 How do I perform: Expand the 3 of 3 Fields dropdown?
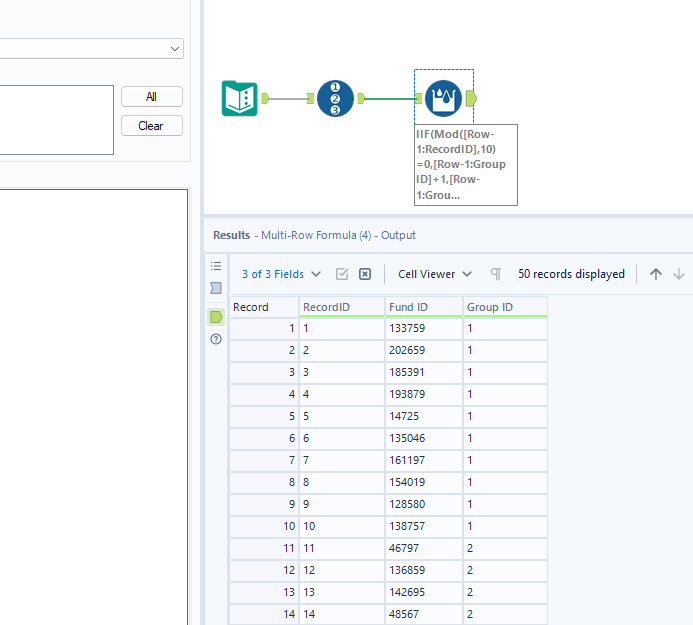(281, 274)
